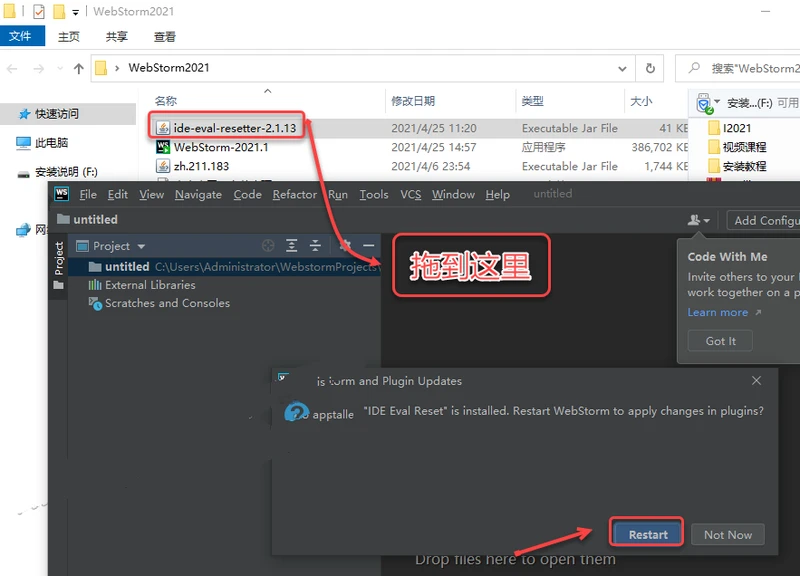Click the Collapse All icon in Project panel

314,245
